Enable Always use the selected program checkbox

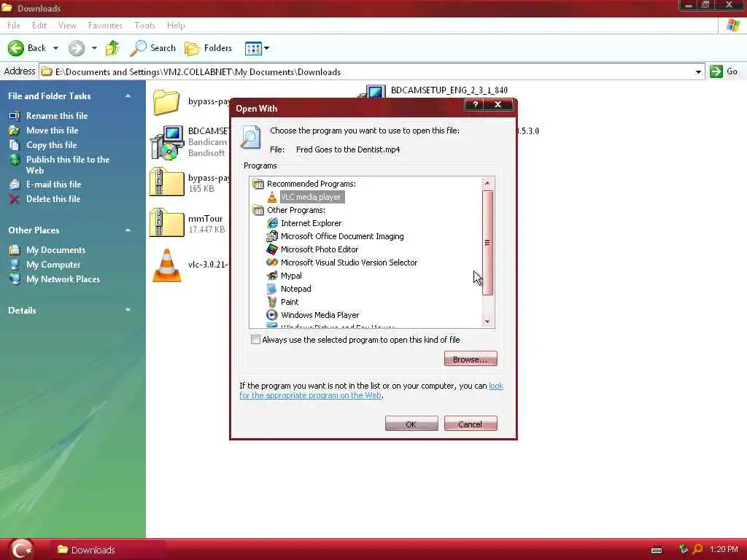[x=256, y=340]
